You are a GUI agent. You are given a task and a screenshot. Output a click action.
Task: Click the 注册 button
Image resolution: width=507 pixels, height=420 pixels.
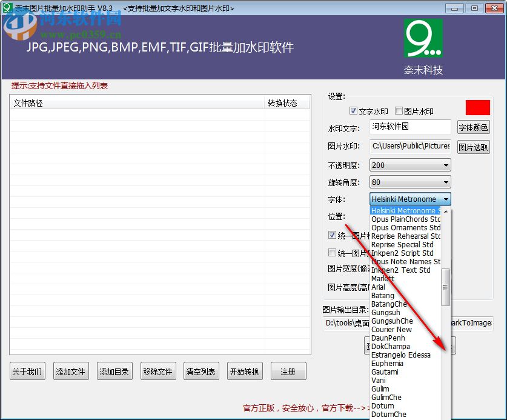coord(288,371)
